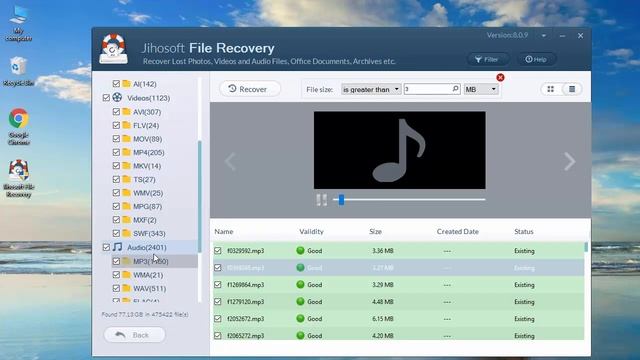This screenshot has width=640, height=360.
Task: Click the Videos film reel icon
Action: 117,98
